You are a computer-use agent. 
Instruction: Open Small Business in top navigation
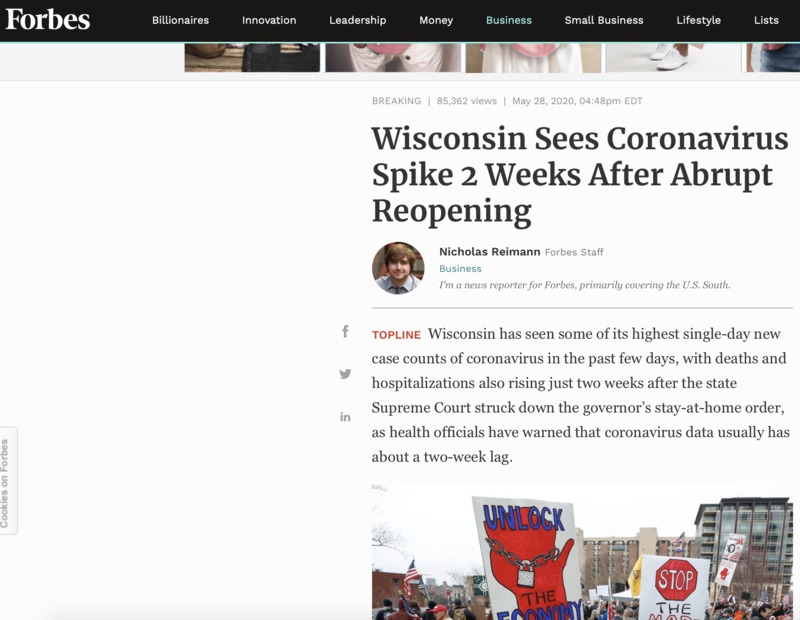click(x=604, y=20)
